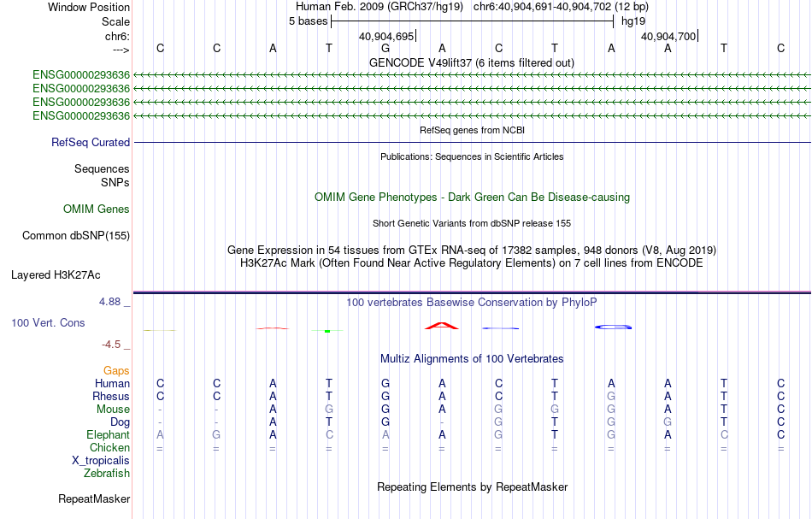Image resolution: width=812 pixels, height=519 pixels.
Task: Click the Chicken alignment row label
Action: click(109, 447)
